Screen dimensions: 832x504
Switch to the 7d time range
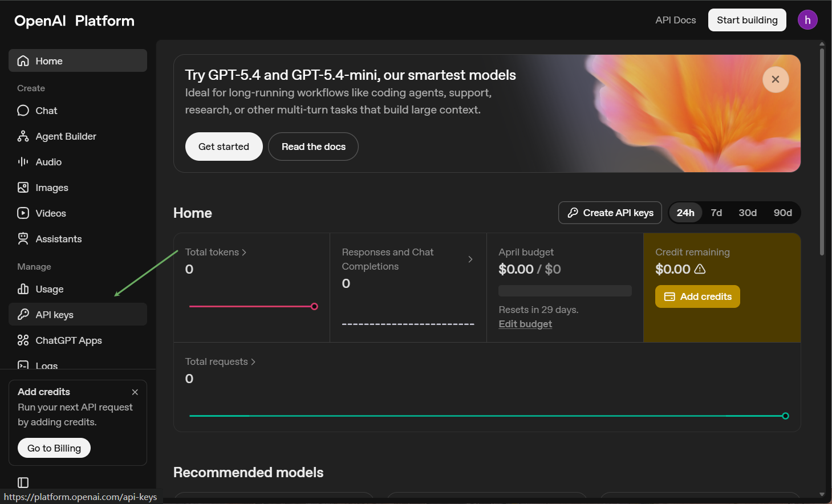coord(716,213)
